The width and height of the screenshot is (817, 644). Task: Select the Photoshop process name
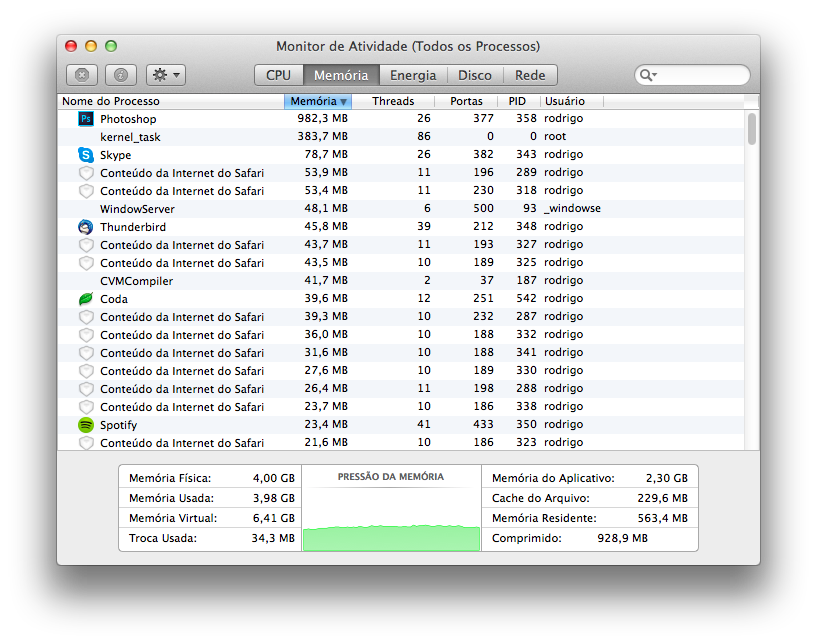coord(128,119)
